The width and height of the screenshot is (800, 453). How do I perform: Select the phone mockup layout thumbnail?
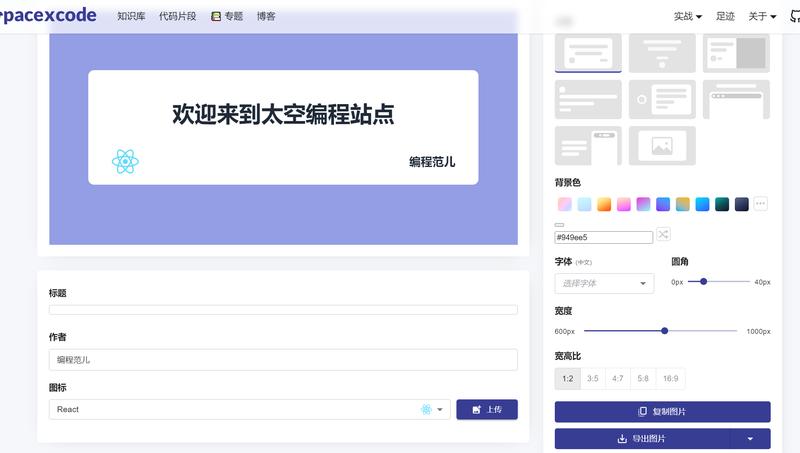588,145
